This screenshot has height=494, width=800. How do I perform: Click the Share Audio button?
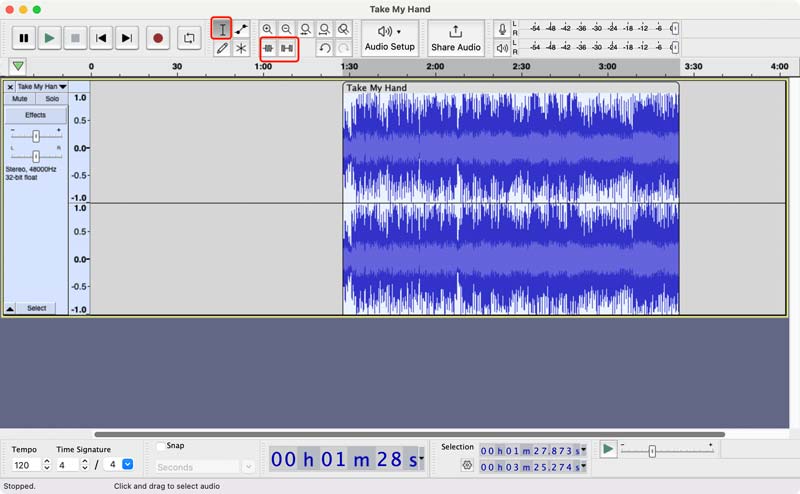point(456,38)
